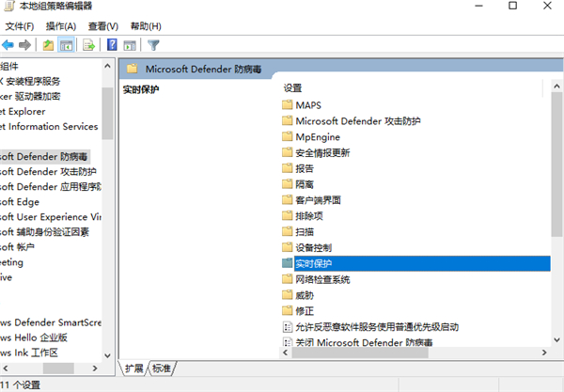Open the 文件(F) menu
The height and width of the screenshot is (392, 564).
pyautogui.click(x=20, y=25)
